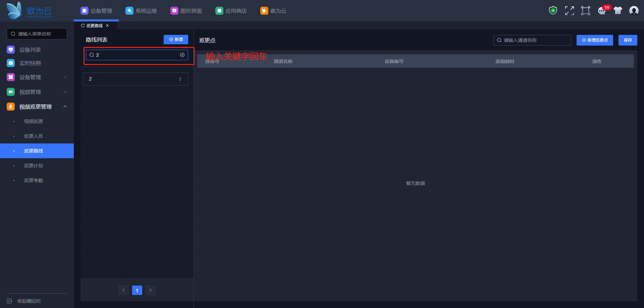Open the security shield icon
This screenshot has height=308, width=644.
(553, 11)
